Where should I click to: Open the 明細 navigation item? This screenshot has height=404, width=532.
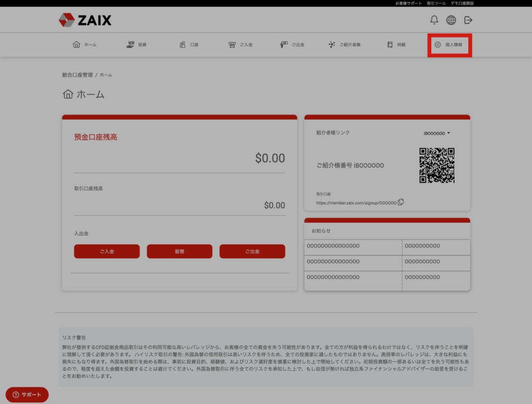[396, 45]
